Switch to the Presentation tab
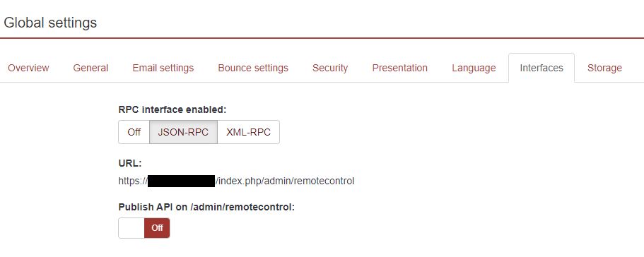The width and height of the screenshot is (644, 257). click(400, 68)
